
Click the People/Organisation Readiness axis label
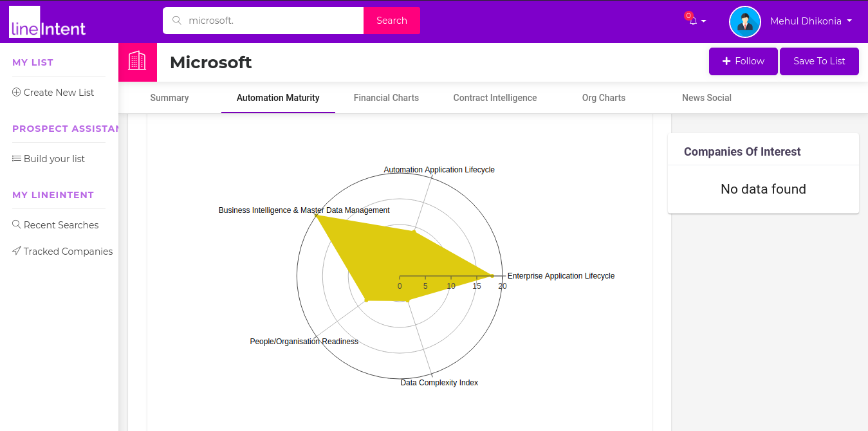(304, 342)
